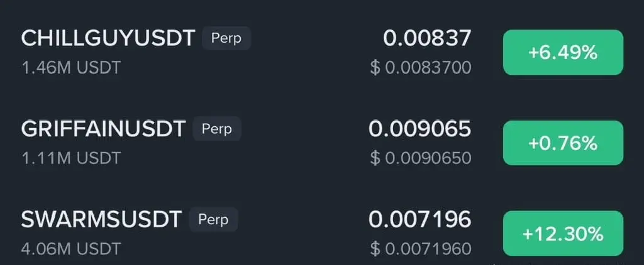Click the +12.30% change button
The height and width of the screenshot is (265, 644).
pyautogui.click(x=563, y=234)
